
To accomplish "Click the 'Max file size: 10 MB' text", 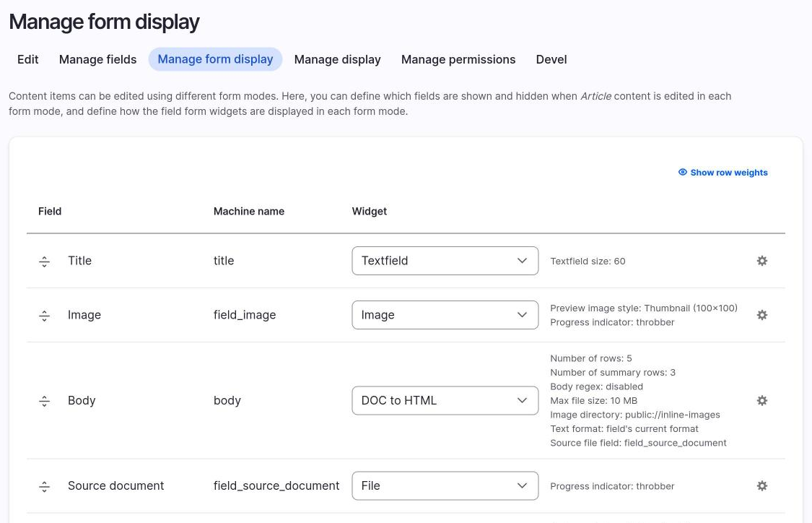I will pyautogui.click(x=593, y=401).
